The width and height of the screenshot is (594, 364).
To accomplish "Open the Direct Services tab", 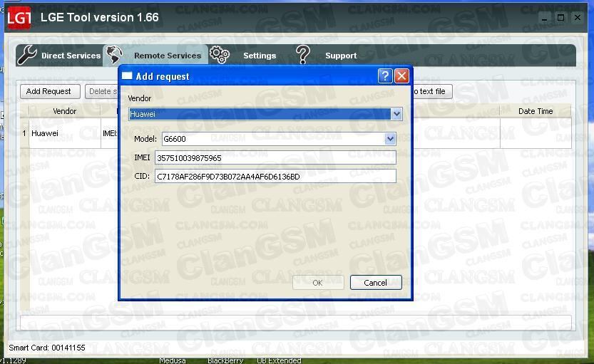I will point(59,56).
